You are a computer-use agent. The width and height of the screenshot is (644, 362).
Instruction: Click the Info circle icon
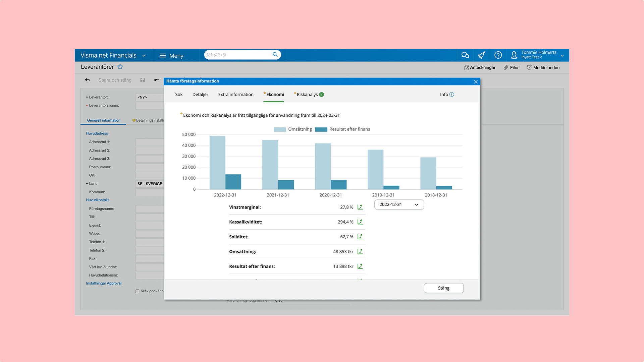tap(452, 95)
